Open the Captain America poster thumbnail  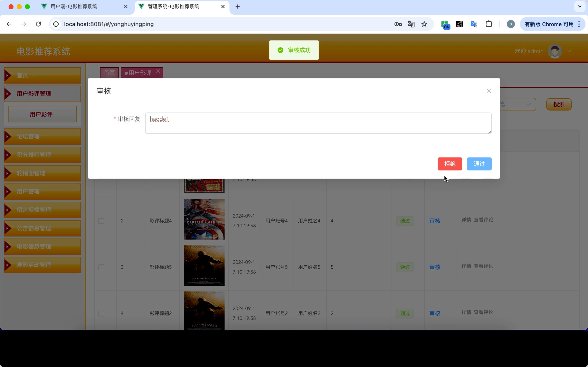coord(204,219)
